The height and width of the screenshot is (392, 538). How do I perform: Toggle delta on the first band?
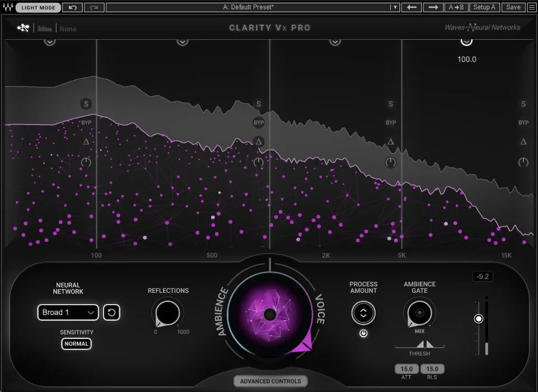[x=86, y=142]
